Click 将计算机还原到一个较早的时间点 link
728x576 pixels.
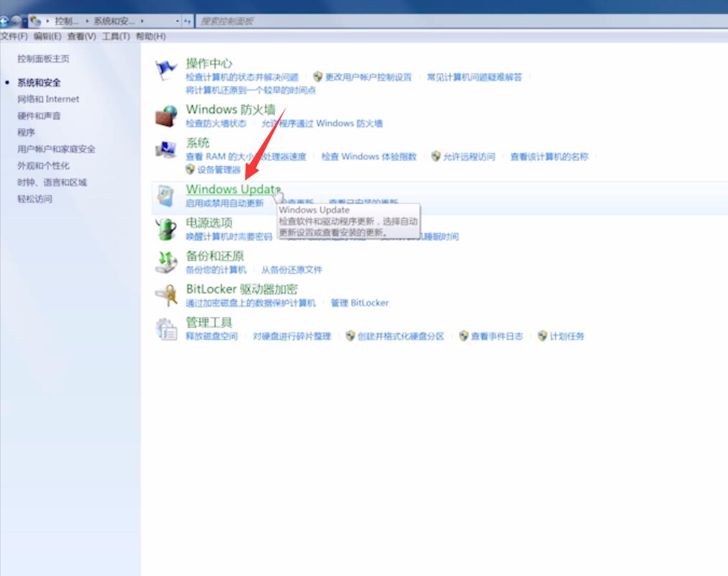click(251, 90)
